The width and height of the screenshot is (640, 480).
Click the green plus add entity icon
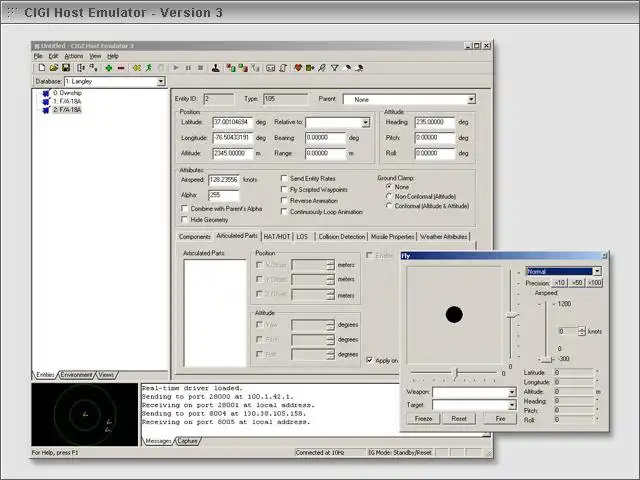tap(108, 68)
